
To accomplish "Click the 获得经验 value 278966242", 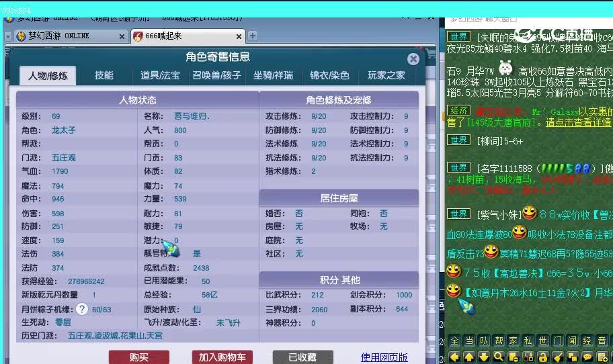I will click(x=86, y=281).
